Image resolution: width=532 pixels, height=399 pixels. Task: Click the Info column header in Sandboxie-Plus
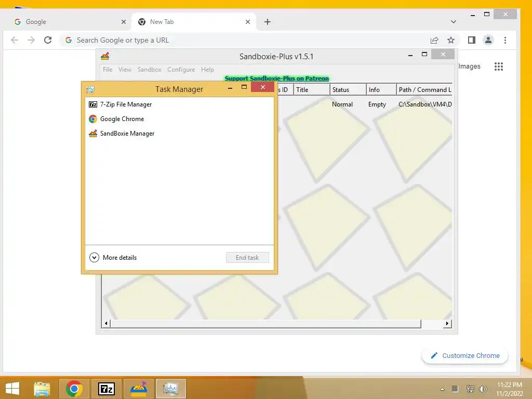click(x=381, y=90)
